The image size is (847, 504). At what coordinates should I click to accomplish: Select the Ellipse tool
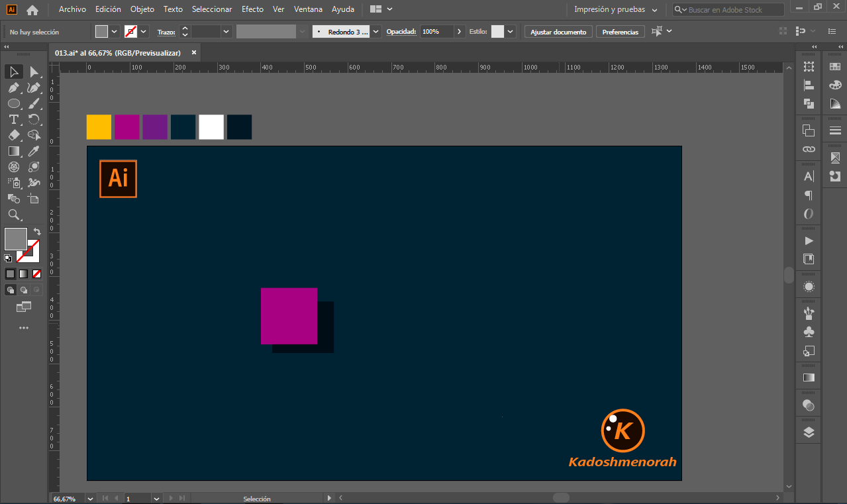click(x=14, y=103)
